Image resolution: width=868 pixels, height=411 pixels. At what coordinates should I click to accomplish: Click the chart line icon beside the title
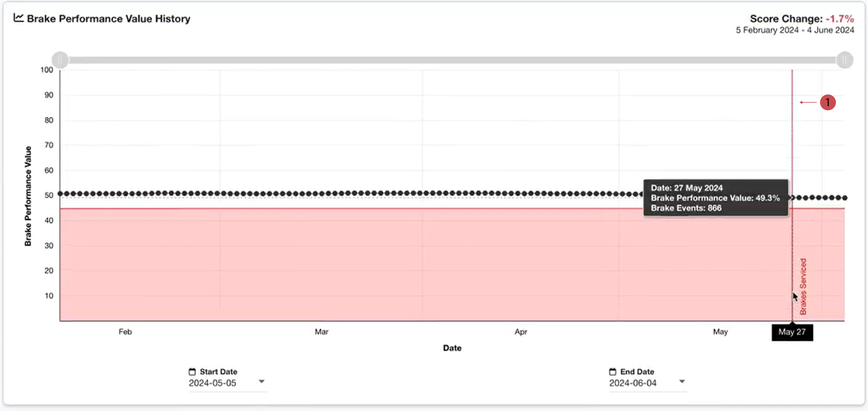point(19,18)
